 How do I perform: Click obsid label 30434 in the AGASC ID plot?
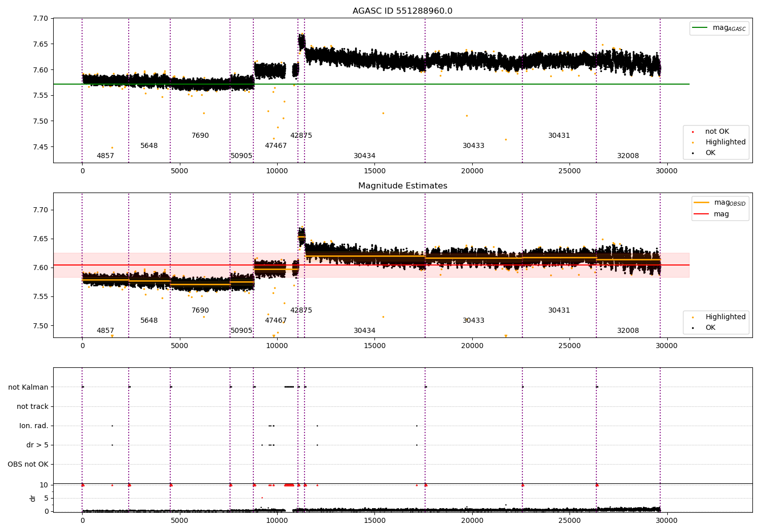pos(364,156)
